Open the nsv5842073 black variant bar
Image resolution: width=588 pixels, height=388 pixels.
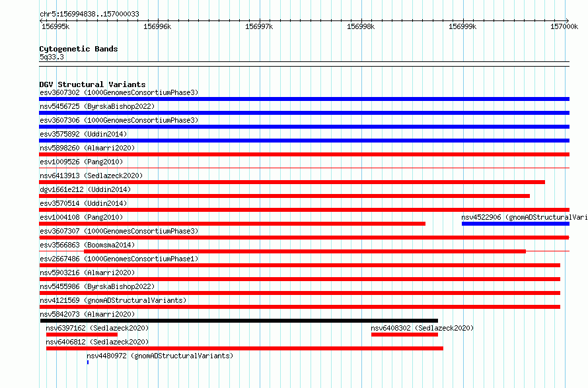239,321
